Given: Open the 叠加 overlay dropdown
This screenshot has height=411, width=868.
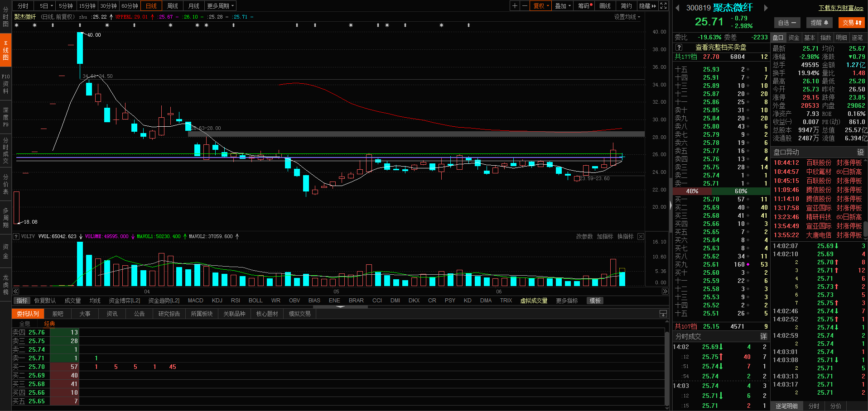Looking at the screenshot, I should coord(563,6).
